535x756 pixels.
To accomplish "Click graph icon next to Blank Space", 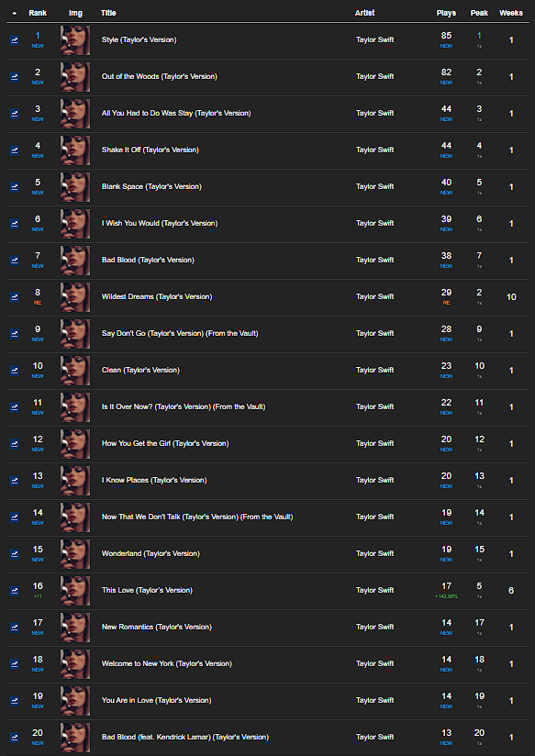I will (14, 187).
